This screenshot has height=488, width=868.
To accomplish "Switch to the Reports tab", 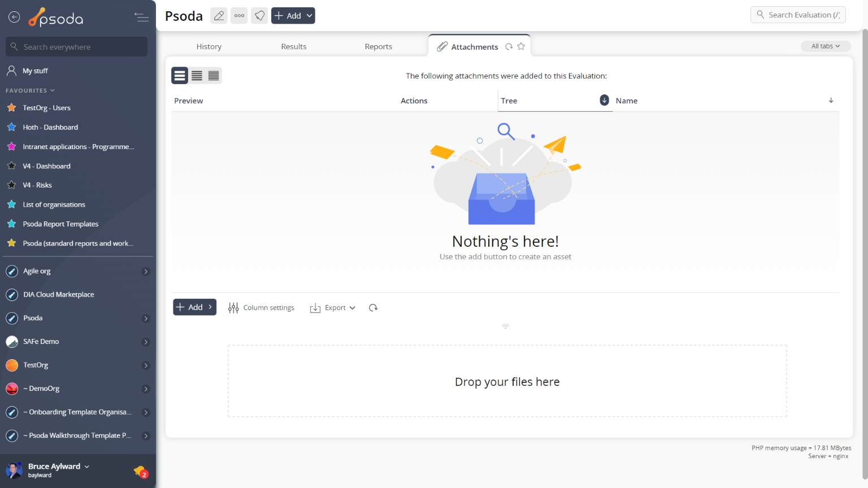I will pyautogui.click(x=378, y=47).
